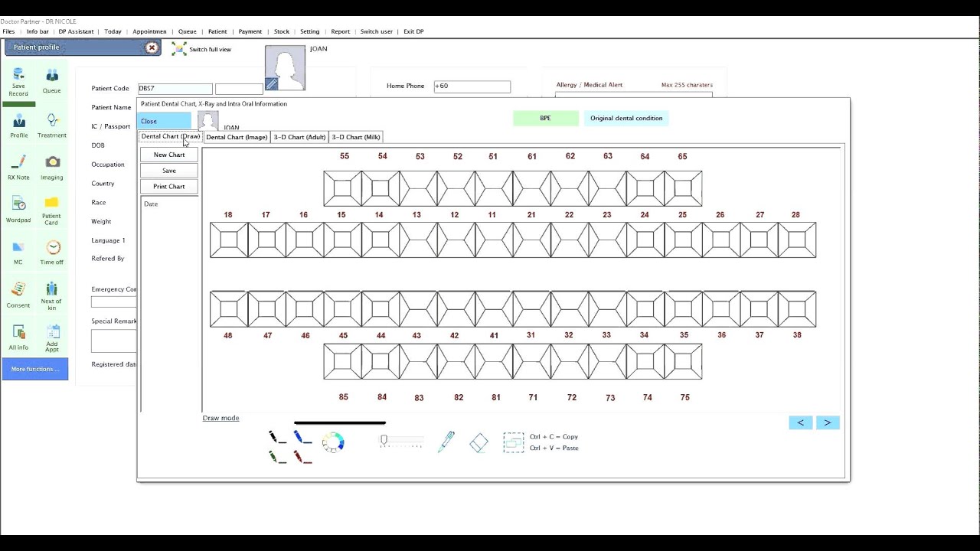Click tooth 11 diagram box
980x551 pixels.
pos(494,240)
